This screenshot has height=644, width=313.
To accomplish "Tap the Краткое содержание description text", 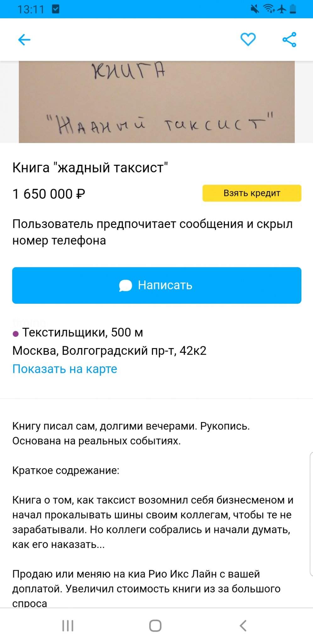I will click(x=66, y=470).
